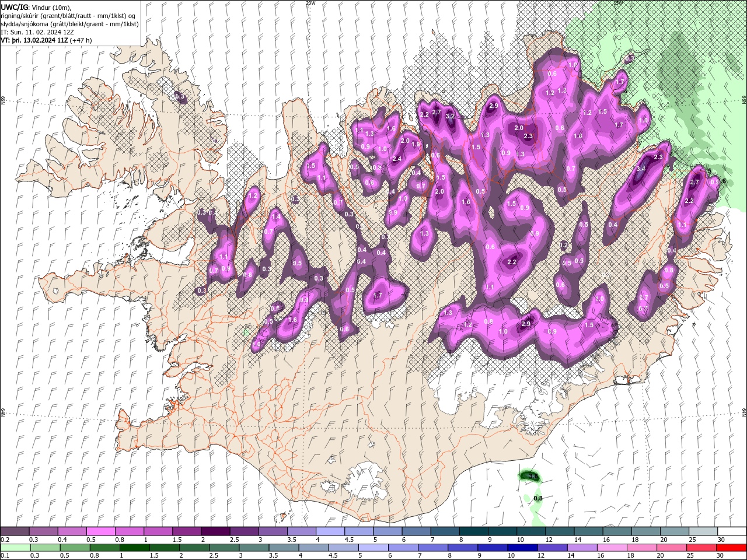Screen dimensions: 747x560
Task: Pick the top-row swatch between 3 and 3.5
Action: tap(273, 531)
